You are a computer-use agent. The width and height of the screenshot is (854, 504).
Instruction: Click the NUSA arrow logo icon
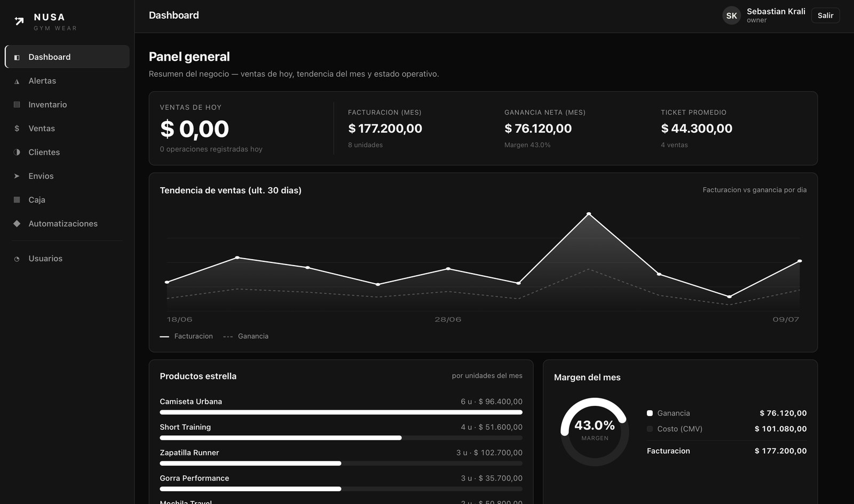coord(19,21)
